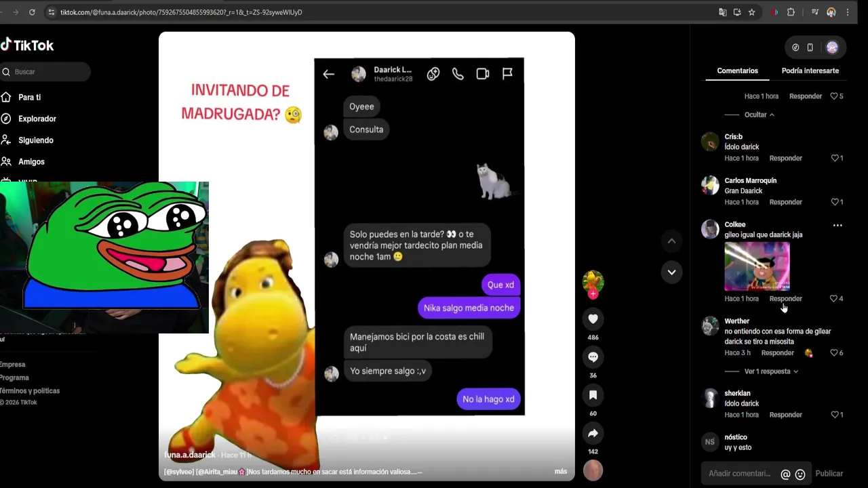Open the Chrome profile avatar
This screenshot has height=488, width=868.
(x=831, y=12)
